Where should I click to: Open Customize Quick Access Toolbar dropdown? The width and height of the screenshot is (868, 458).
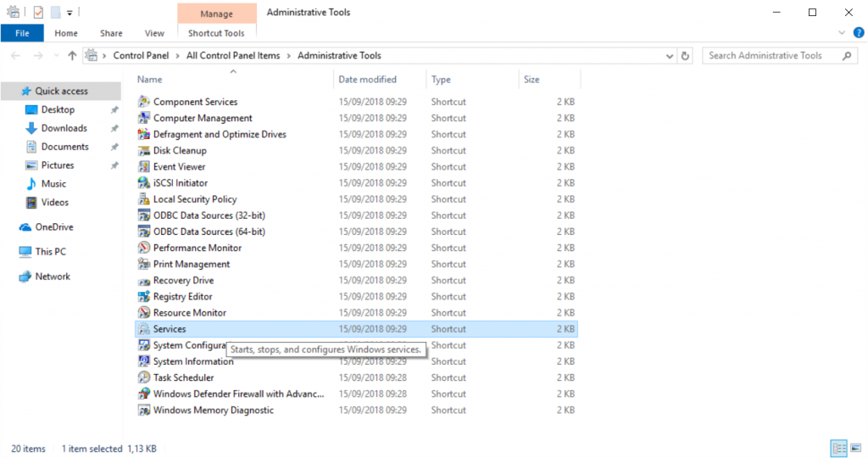(70, 13)
